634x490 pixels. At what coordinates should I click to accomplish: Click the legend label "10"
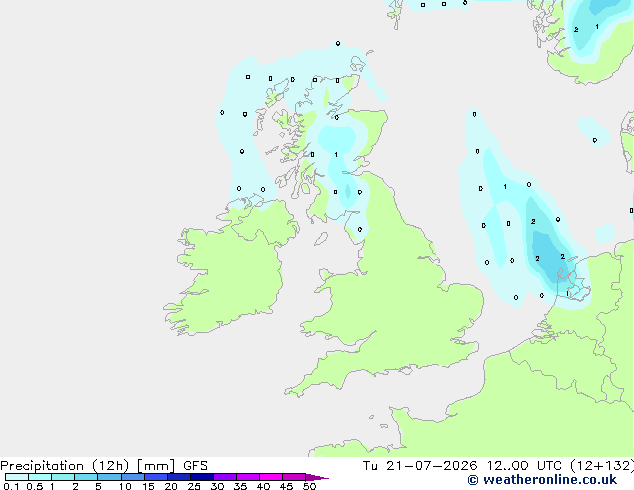coord(125,486)
